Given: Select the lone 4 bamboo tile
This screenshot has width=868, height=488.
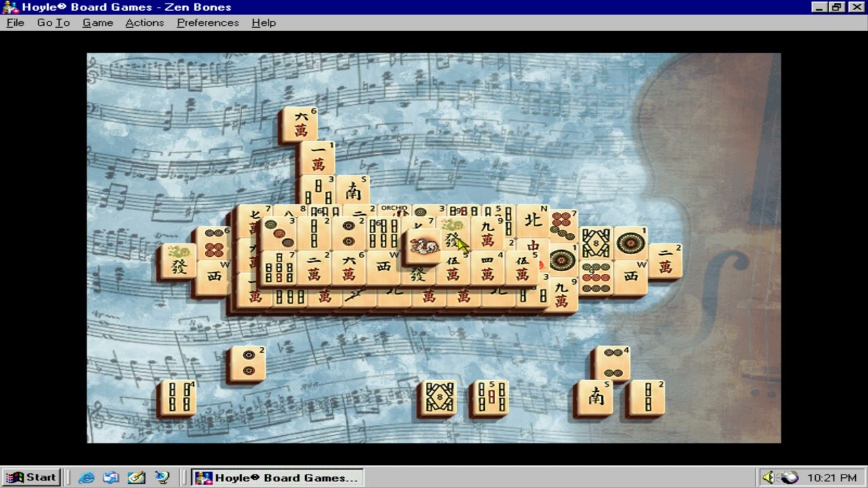Looking at the screenshot, I should [x=178, y=398].
